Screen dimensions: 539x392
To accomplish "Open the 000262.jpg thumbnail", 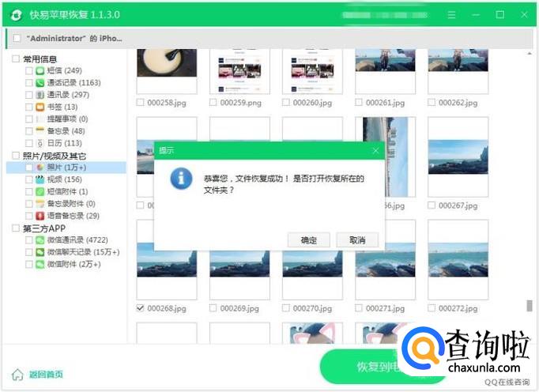I will pos(458,71).
